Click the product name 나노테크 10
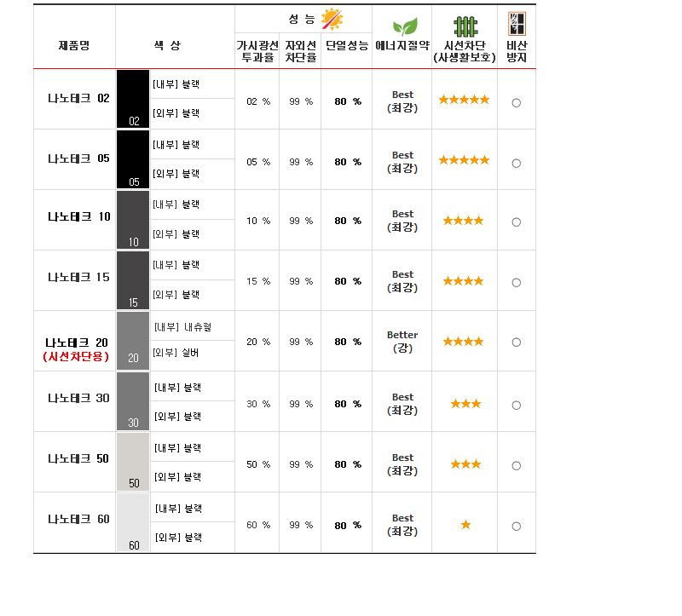 [78, 216]
